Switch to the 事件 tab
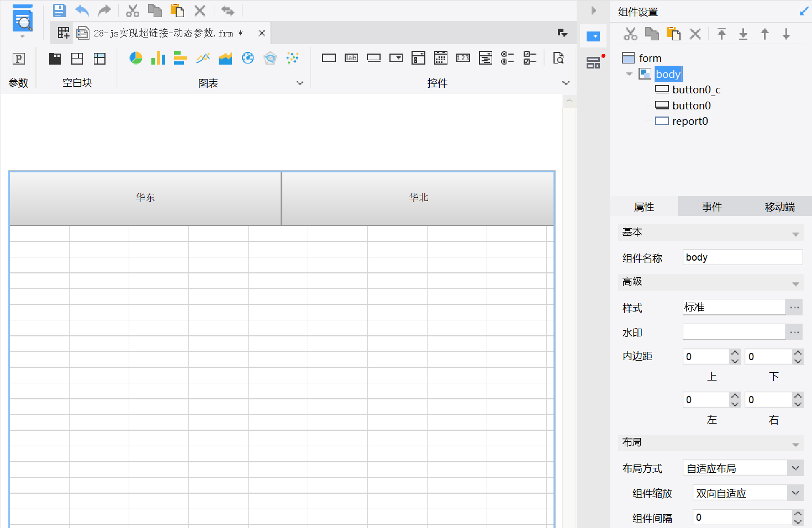Image resolution: width=812 pixels, height=528 pixels. point(712,207)
